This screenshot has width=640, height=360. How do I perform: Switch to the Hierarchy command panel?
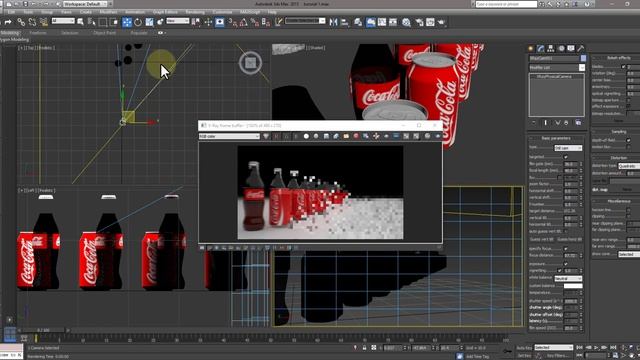[x=551, y=49]
